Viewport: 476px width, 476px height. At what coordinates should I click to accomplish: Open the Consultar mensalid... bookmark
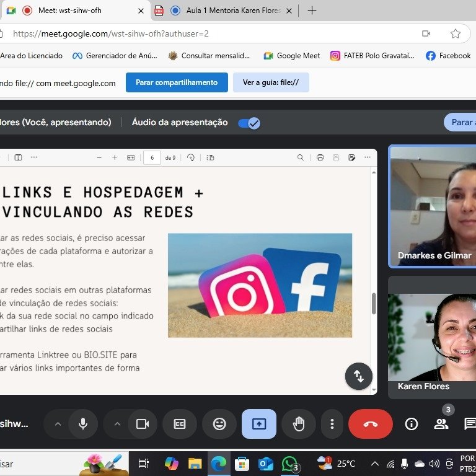click(x=209, y=56)
